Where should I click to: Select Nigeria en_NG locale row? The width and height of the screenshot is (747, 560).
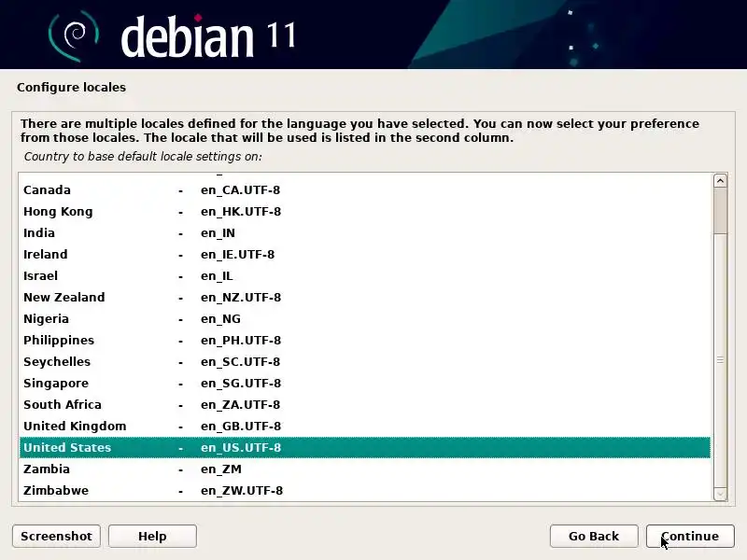click(365, 318)
